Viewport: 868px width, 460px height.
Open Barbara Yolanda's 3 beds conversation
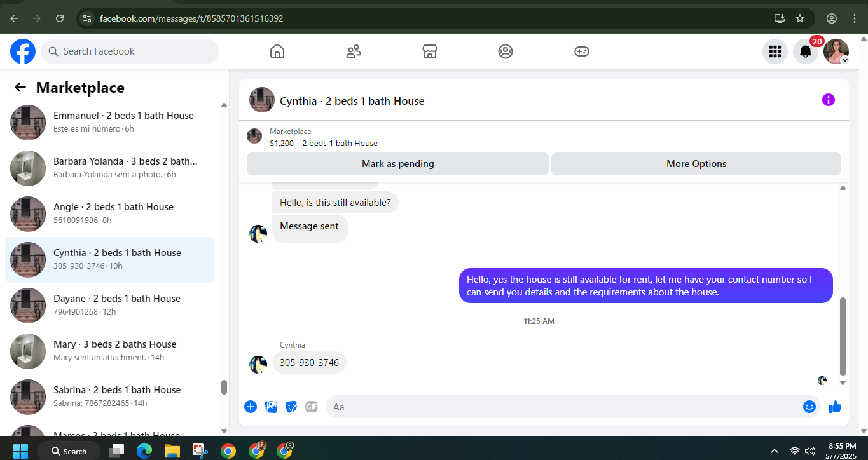pos(109,168)
